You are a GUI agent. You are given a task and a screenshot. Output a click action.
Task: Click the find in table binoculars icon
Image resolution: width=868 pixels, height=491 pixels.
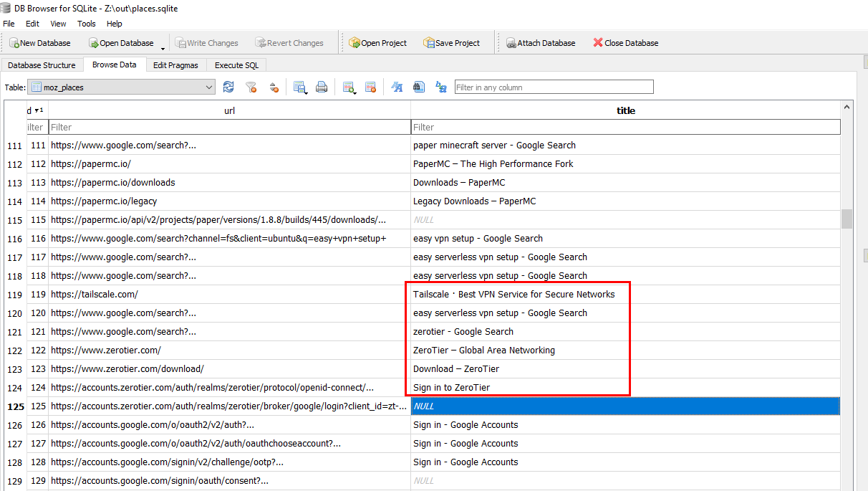click(419, 87)
